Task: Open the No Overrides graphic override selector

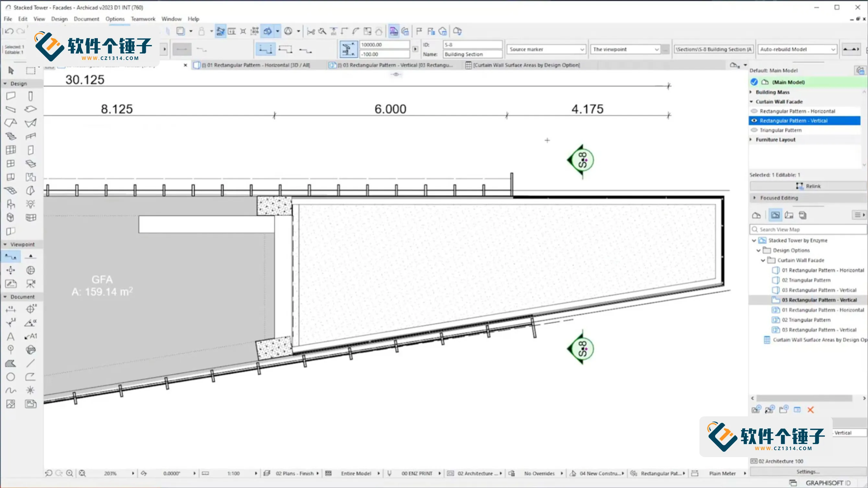Action: [539, 473]
